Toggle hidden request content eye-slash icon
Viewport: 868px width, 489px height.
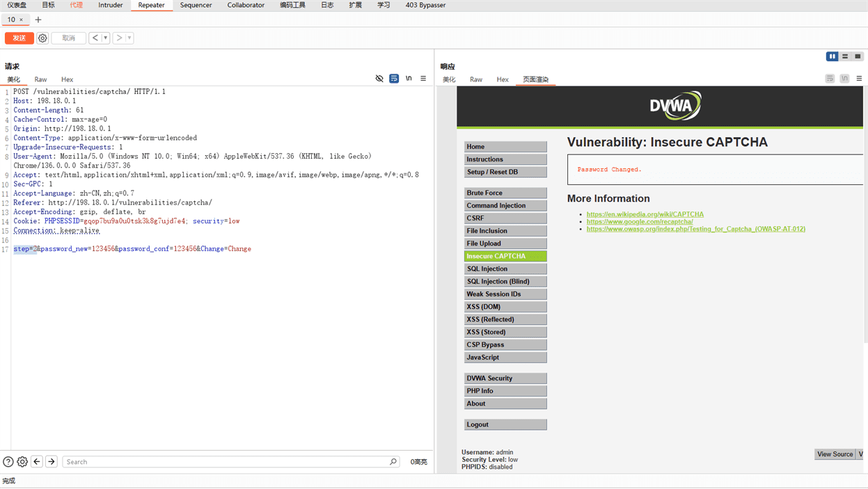pos(379,79)
